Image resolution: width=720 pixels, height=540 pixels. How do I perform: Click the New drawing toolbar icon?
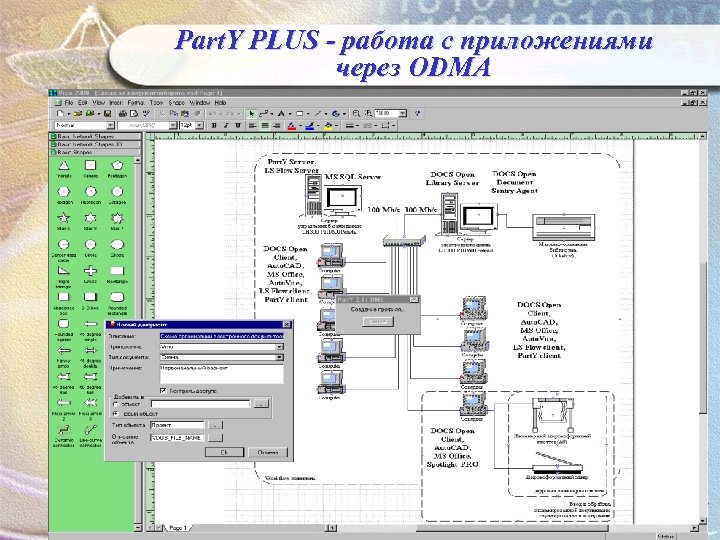[60, 113]
